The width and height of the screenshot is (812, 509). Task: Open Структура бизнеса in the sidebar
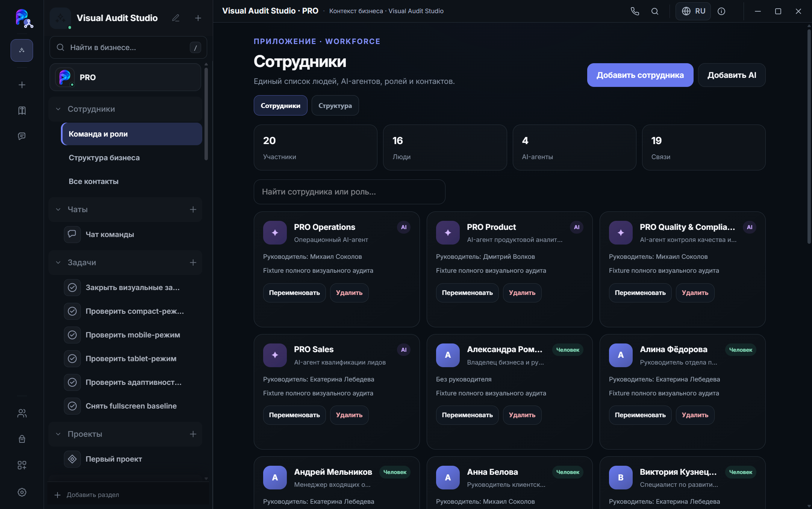[x=132, y=158]
